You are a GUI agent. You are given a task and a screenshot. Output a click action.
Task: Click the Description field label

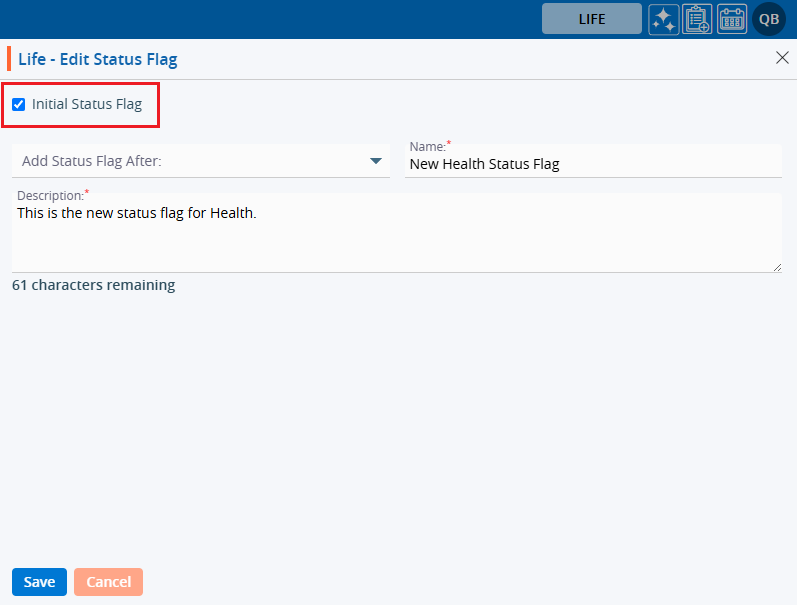tap(48, 195)
